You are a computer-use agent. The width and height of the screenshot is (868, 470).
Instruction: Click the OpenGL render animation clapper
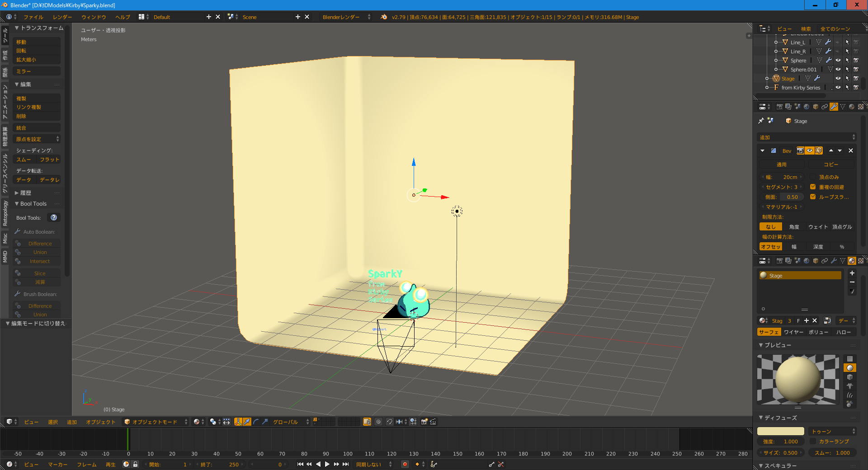pos(433,422)
